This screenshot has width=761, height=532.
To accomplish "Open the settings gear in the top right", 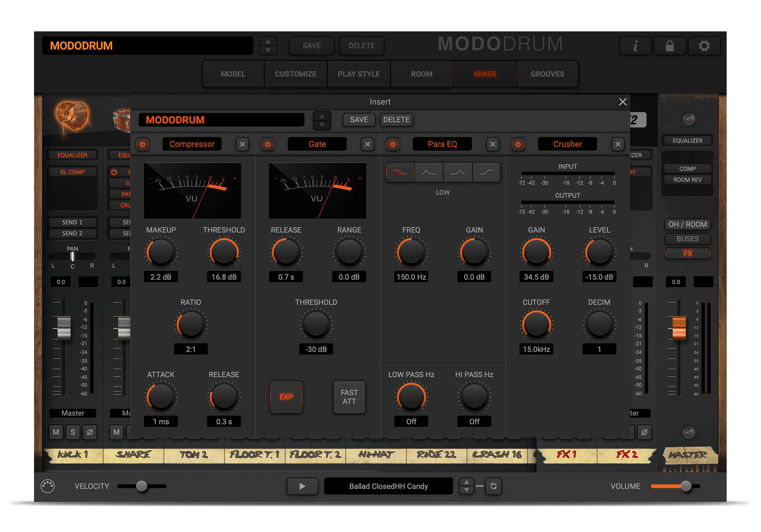I will pos(704,46).
